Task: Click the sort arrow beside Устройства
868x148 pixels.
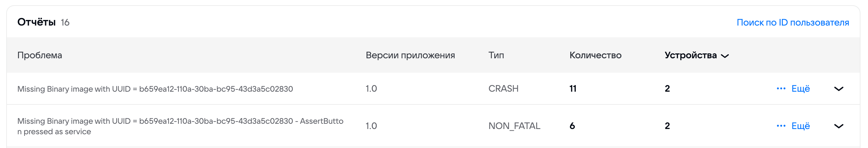Action: click(x=725, y=56)
